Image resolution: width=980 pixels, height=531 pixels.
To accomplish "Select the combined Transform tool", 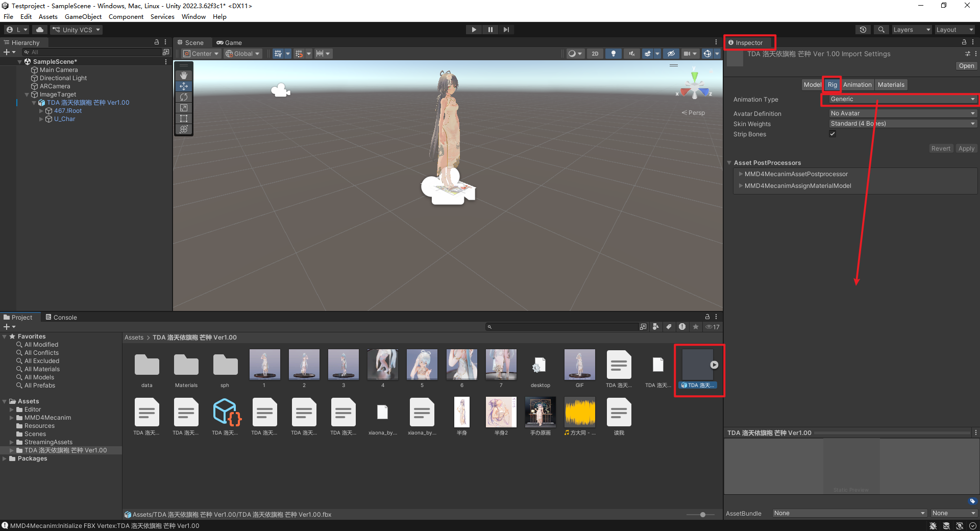I will click(x=184, y=129).
